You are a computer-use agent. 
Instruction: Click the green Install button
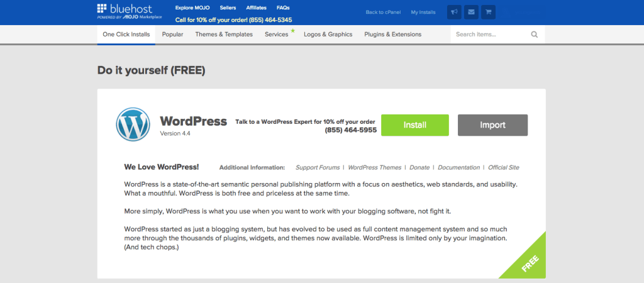415,125
